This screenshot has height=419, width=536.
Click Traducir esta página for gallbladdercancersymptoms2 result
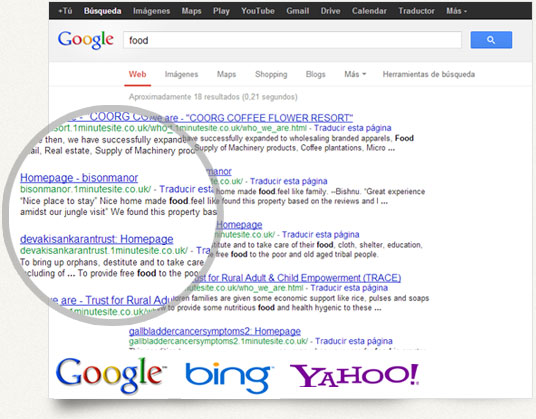coord(354,341)
